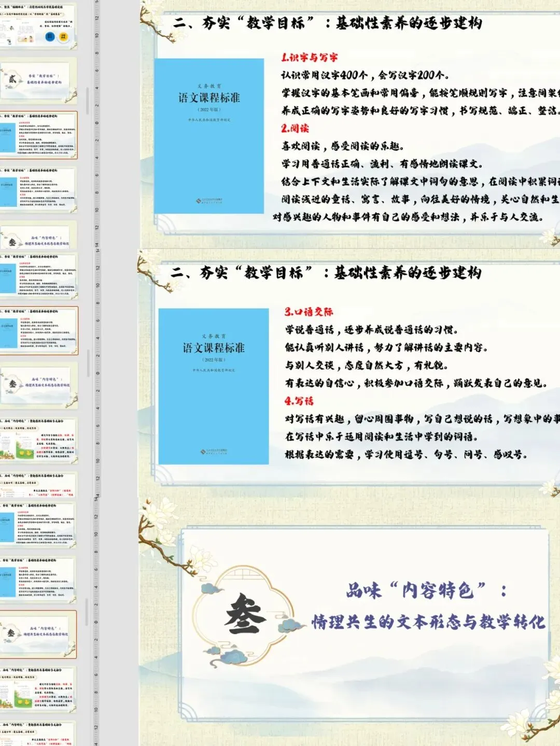Select the large title text 品味"内容特色"：
This screenshot has height=746, width=560.
point(426,590)
